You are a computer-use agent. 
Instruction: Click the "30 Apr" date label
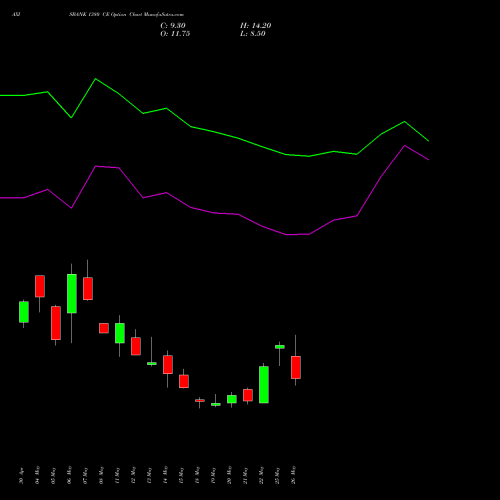(22, 476)
